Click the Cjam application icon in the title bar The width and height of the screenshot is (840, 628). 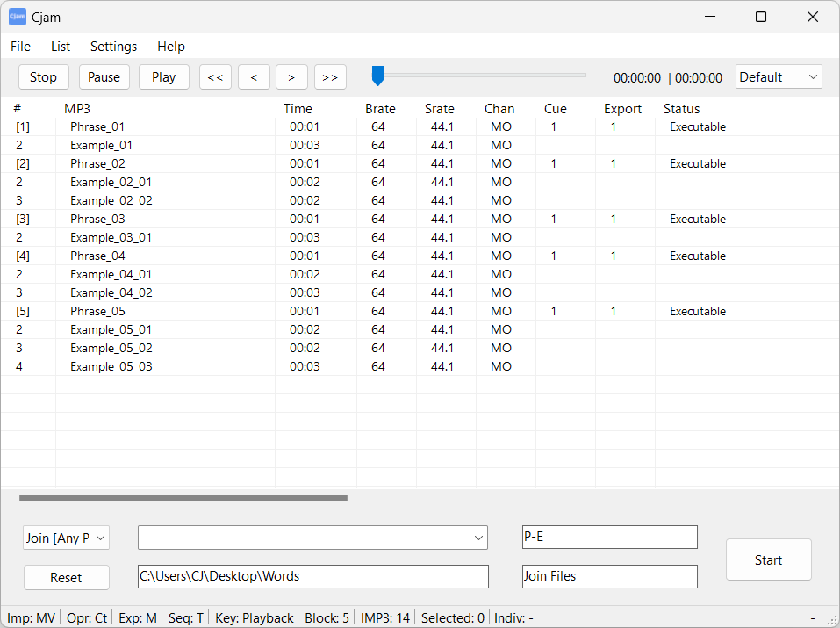(18, 17)
